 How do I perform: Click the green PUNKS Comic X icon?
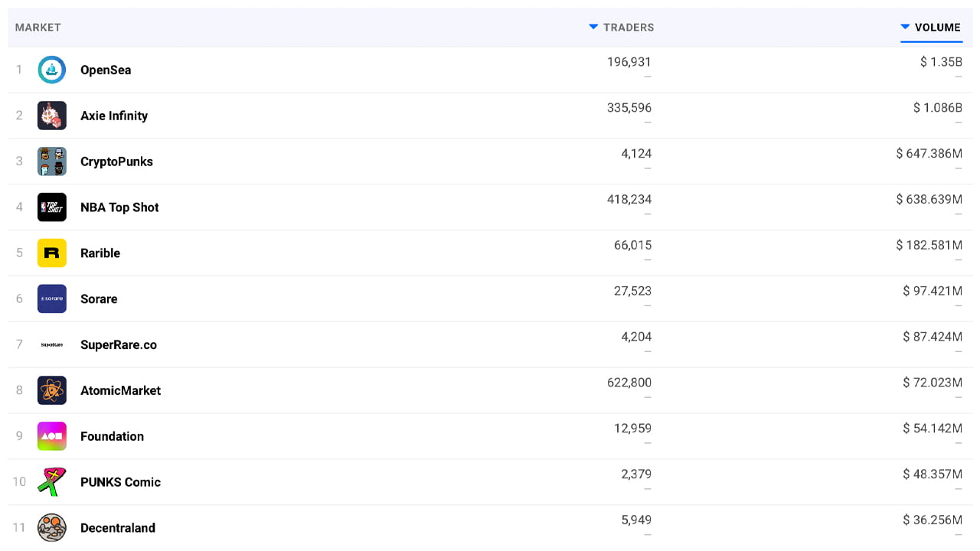pyautogui.click(x=52, y=482)
